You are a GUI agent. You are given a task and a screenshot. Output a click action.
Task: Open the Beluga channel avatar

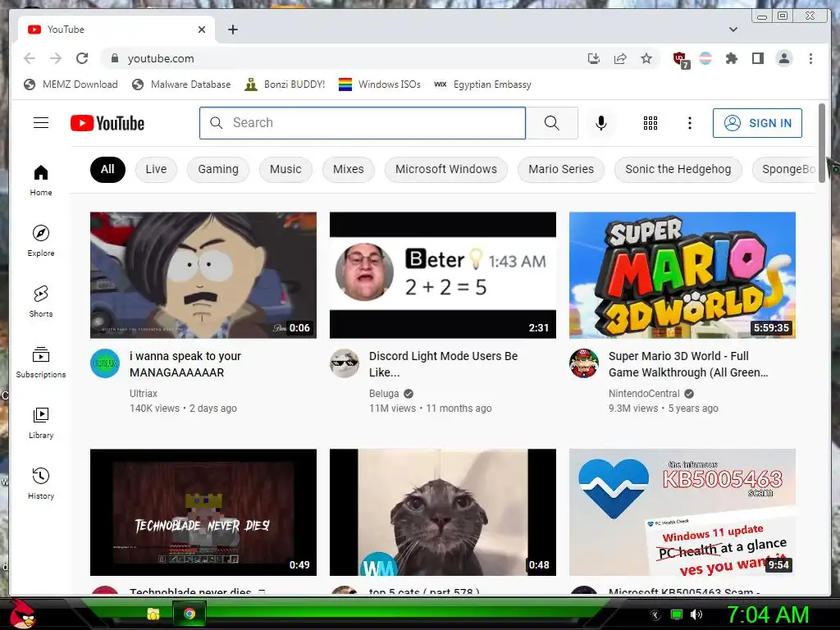pyautogui.click(x=345, y=363)
